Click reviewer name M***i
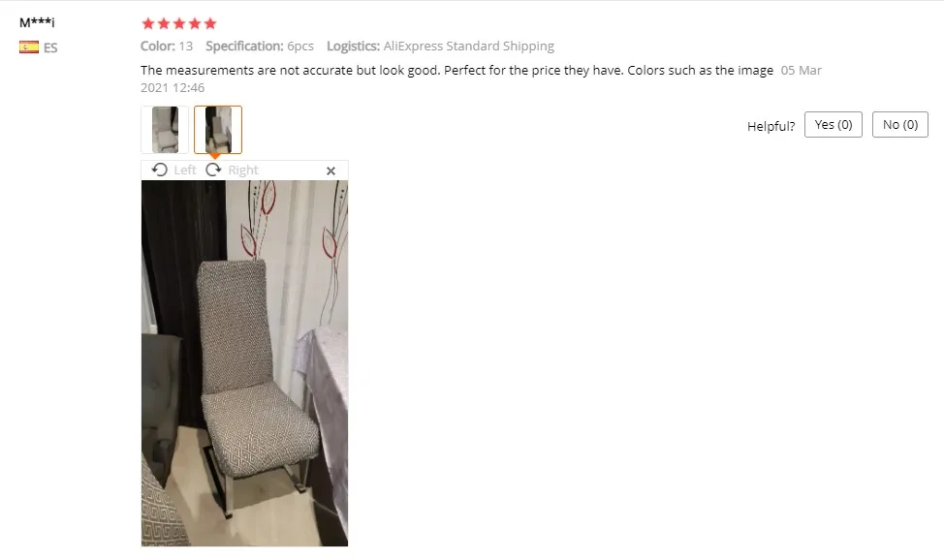Screen dimensions: 944x560 point(37,23)
